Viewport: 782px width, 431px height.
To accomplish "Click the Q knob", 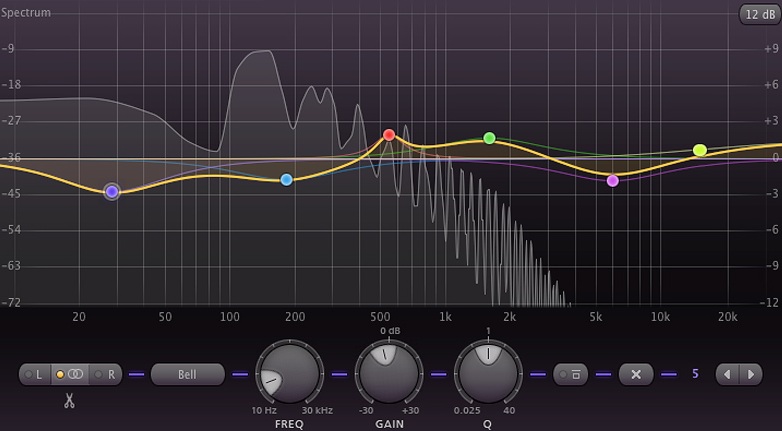I will tap(488, 374).
